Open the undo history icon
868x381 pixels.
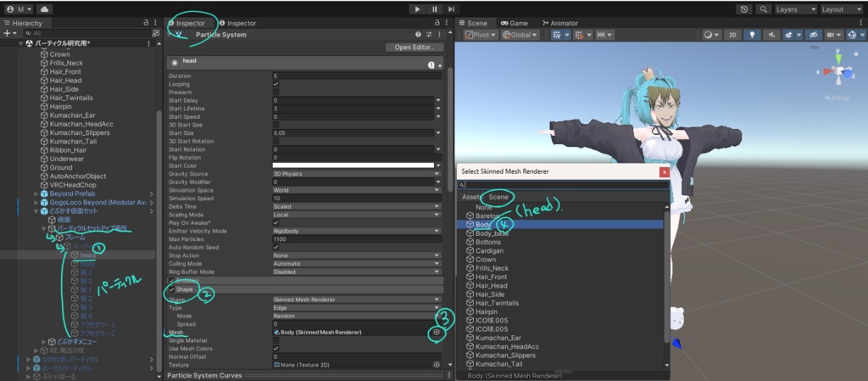coord(744,9)
